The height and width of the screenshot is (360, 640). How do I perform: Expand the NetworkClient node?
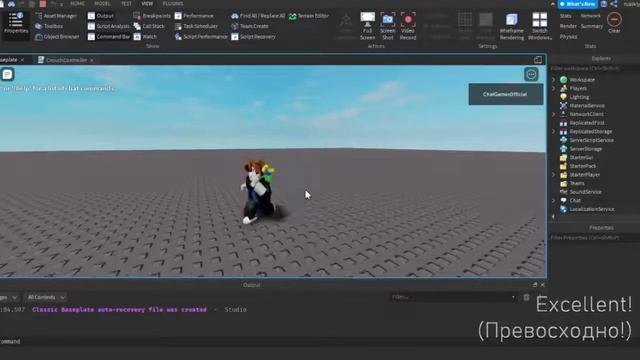[x=554, y=114]
